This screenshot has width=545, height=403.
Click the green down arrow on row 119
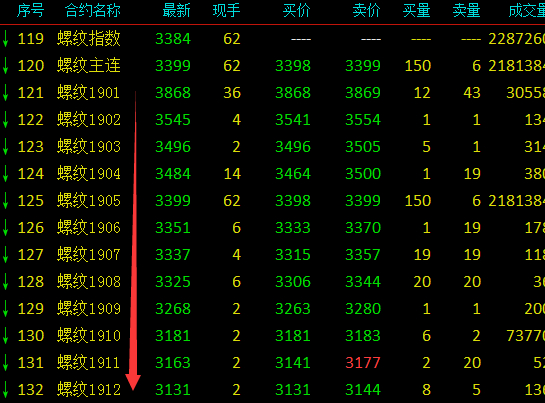[5, 39]
